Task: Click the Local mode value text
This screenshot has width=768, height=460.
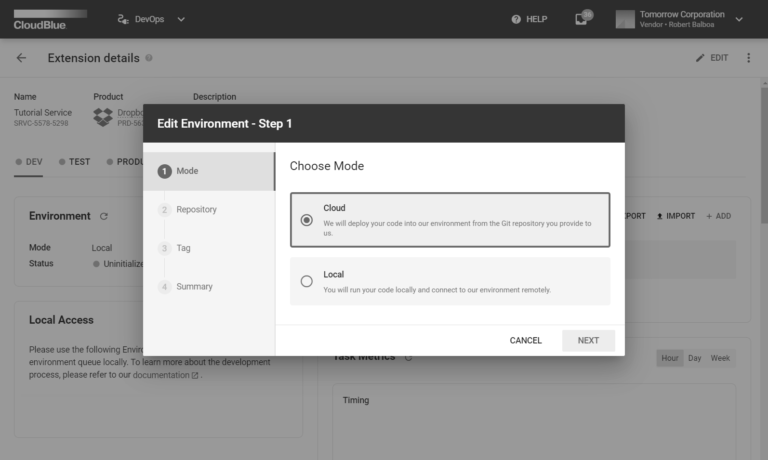Action: [x=102, y=248]
